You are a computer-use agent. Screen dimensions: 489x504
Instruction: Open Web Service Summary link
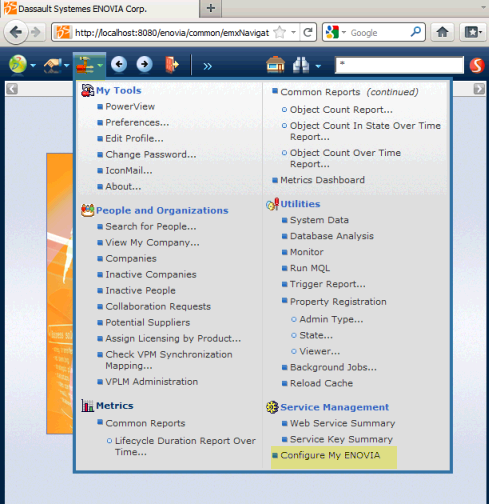pos(342,423)
